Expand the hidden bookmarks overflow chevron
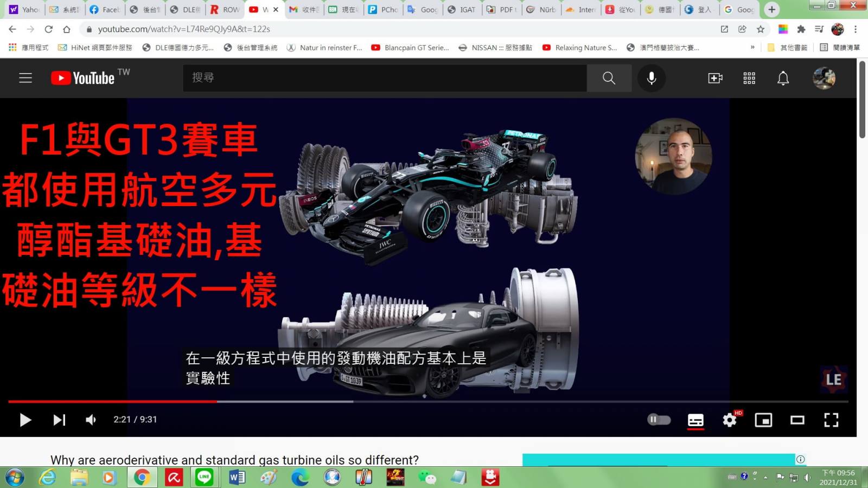868x488 pixels. pyautogui.click(x=752, y=48)
